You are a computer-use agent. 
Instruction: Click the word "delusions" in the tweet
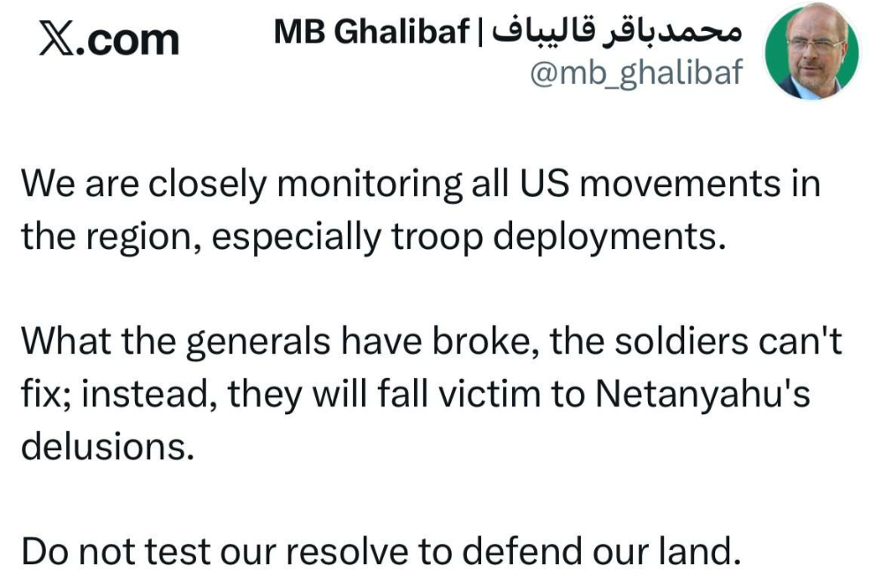[x=107, y=445]
